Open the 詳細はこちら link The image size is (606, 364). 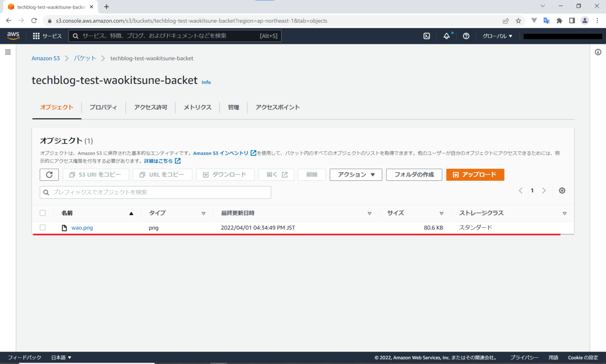(x=162, y=161)
